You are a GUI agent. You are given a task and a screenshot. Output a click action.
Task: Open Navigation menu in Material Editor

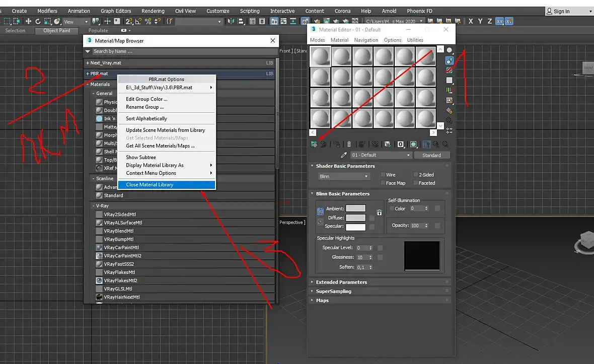366,40
